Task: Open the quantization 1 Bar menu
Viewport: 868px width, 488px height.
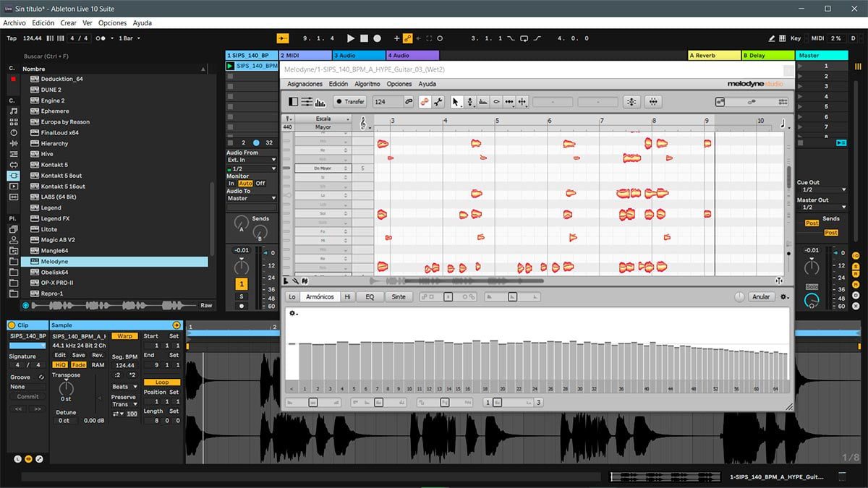Action: coord(129,38)
